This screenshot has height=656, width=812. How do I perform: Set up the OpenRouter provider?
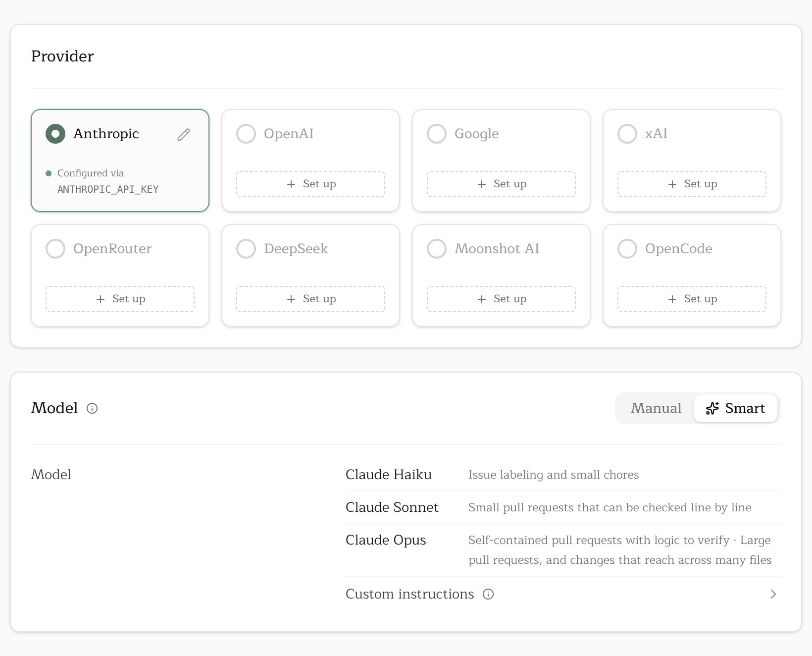click(120, 299)
